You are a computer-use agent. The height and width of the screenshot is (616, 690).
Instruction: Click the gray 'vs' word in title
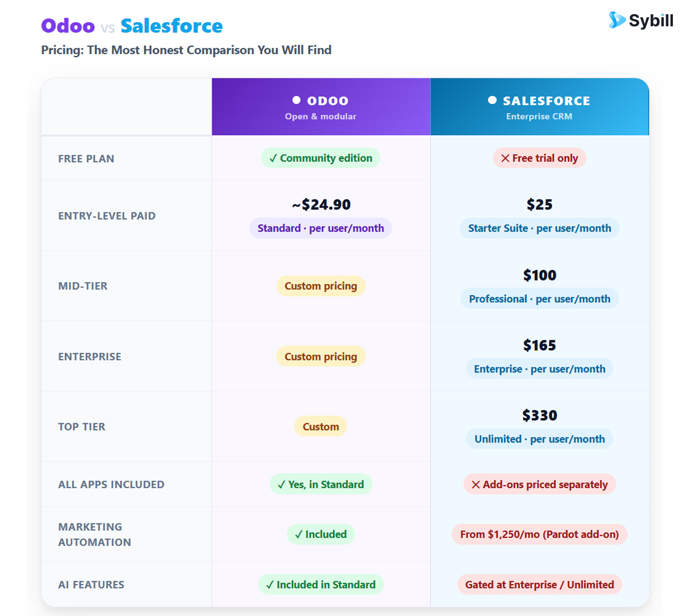pos(108,28)
